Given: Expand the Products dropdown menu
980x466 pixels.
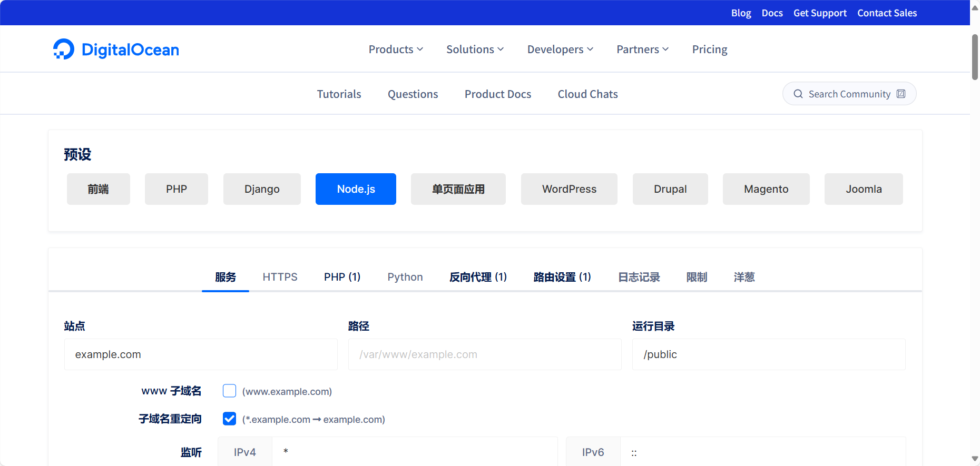Looking at the screenshot, I should click(x=396, y=49).
